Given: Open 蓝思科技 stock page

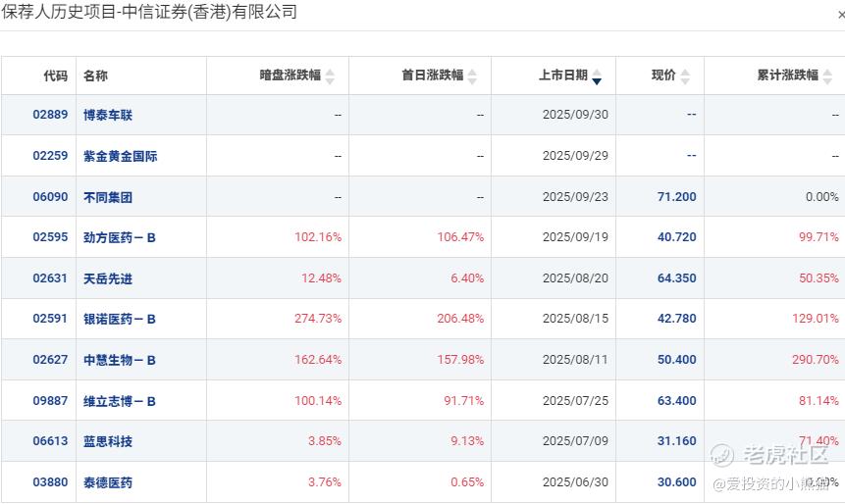Looking at the screenshot, I should (108, 442).
